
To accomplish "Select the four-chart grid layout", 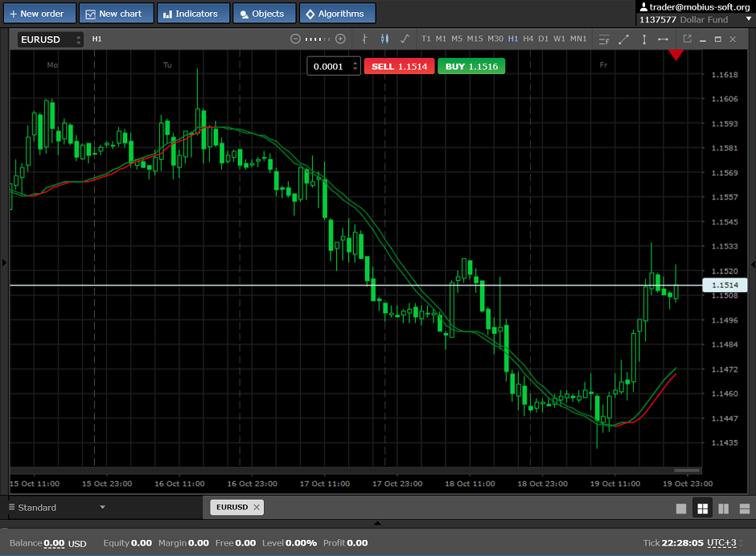I will pos(702,509).
